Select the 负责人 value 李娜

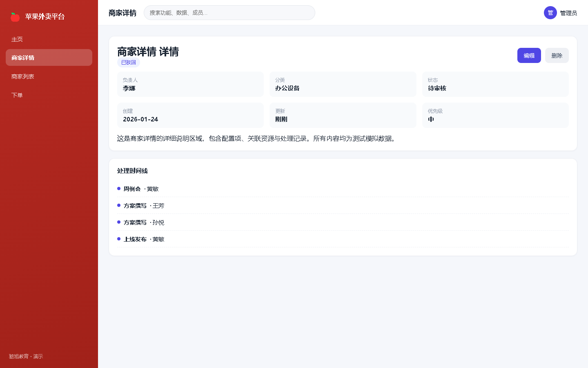[x=129, y=88]
